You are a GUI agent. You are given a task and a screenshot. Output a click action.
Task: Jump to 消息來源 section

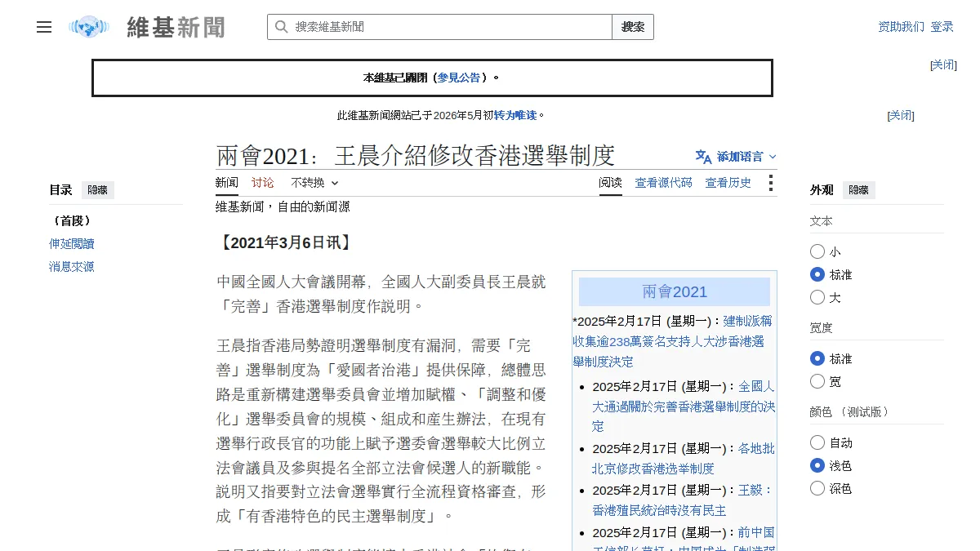coord(72,267)
